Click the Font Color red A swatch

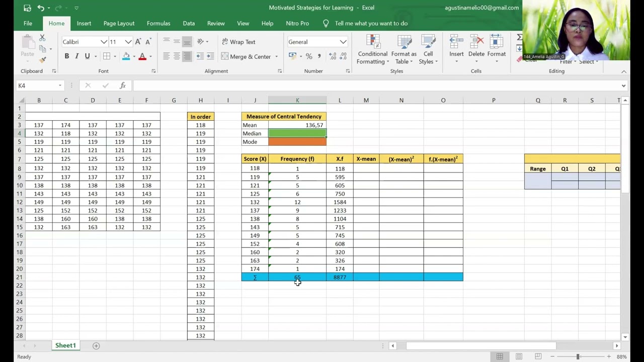click(142, 56)
